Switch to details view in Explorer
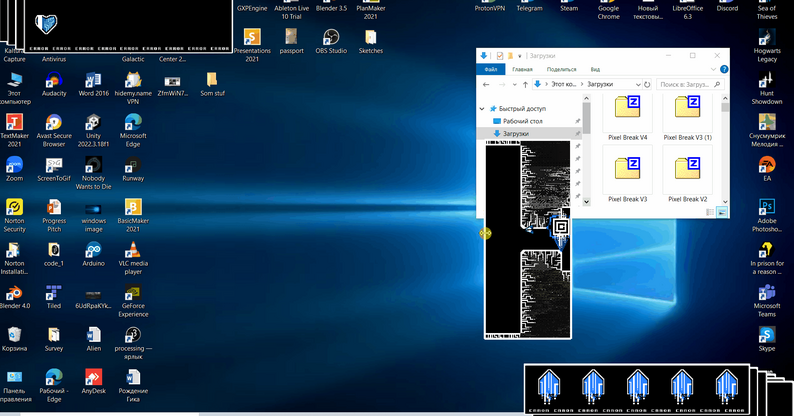Image resolution: width=794 pixels, height=416 pixels. tap(711, 212)
